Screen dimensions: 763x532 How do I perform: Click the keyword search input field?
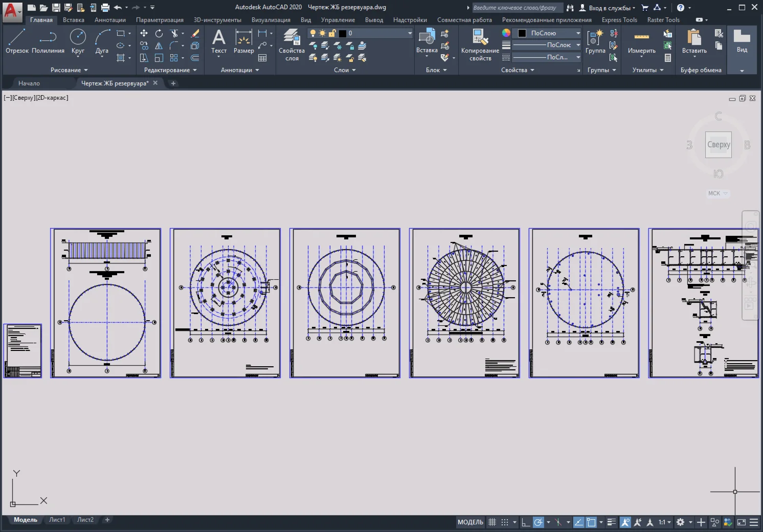click(517, 8)
